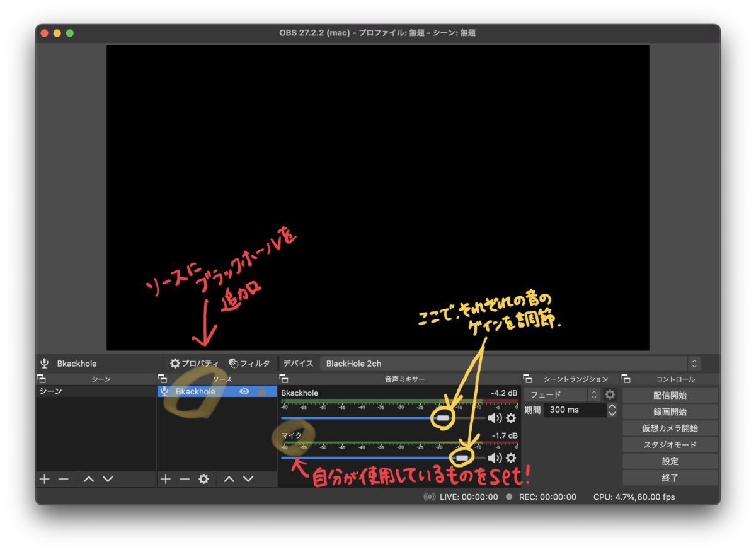Pop out the シーントランジション dock via its icon

527,379
